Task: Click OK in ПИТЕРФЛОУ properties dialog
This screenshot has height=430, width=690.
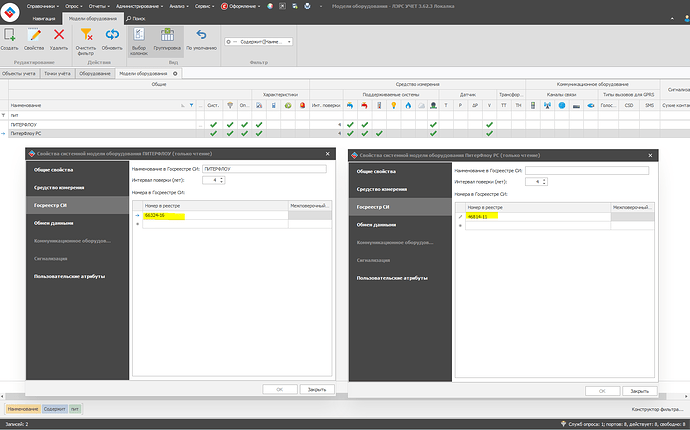Action: tap(280, 390)
